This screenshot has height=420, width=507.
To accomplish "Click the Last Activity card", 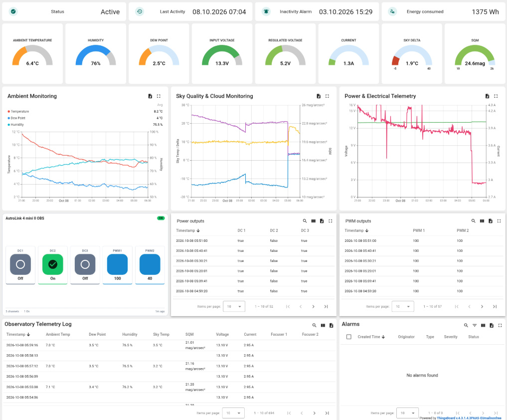I will [190, 11].
